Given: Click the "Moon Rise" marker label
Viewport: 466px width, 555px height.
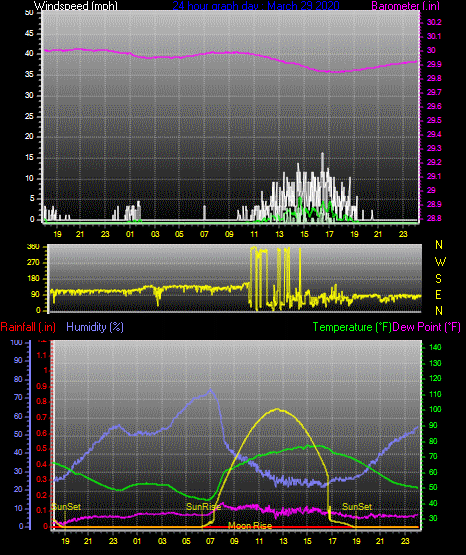Looking at the screenshot, I should 250,526.
